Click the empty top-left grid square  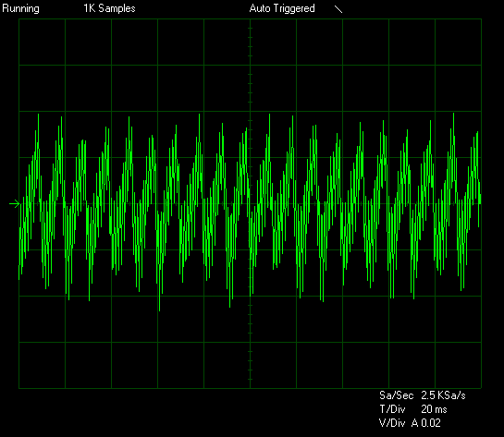43,42
